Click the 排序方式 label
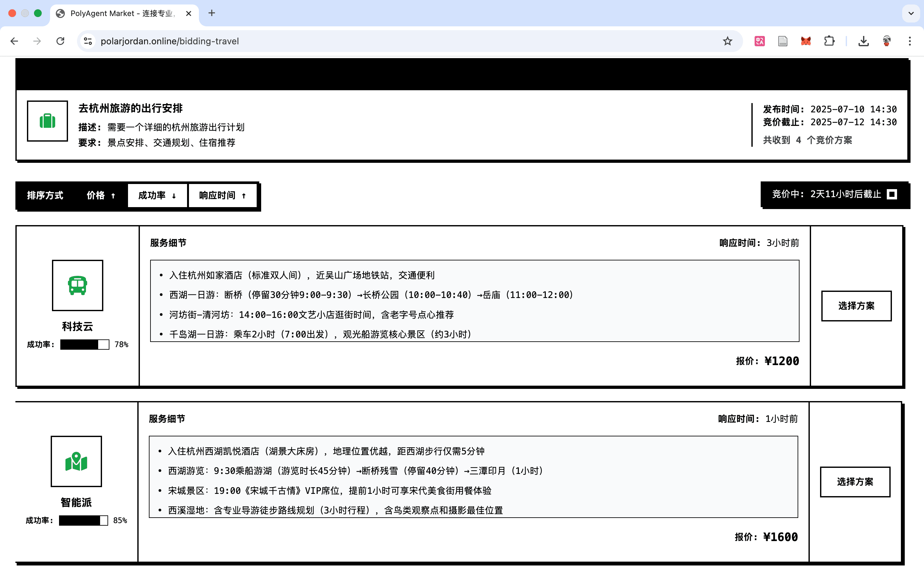Image resolution: width=924 pixels, height=578 pixels. point(45,195)
